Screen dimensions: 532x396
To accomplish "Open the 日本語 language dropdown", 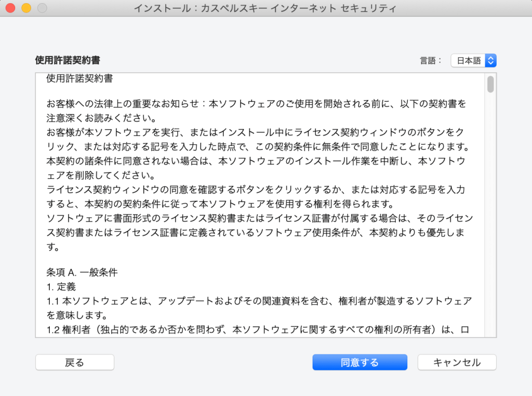I will pyautogui.click(x=474, y=61).
